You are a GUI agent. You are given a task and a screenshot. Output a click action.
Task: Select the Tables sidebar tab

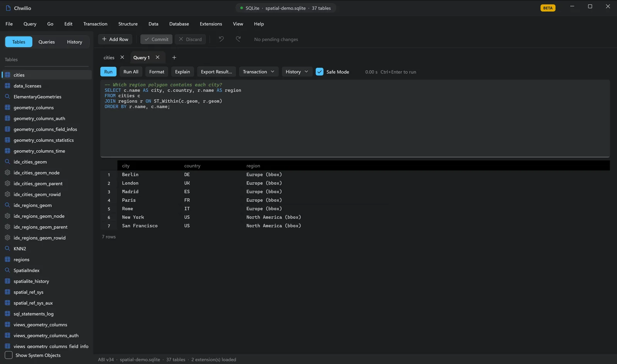pyautogui.click(x=19, y=42)
